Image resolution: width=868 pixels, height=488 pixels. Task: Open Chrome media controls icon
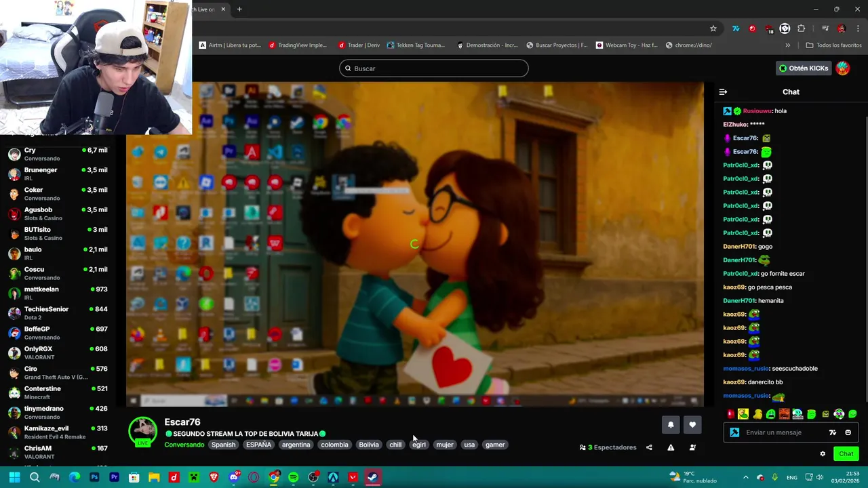[x=825, y=28]
